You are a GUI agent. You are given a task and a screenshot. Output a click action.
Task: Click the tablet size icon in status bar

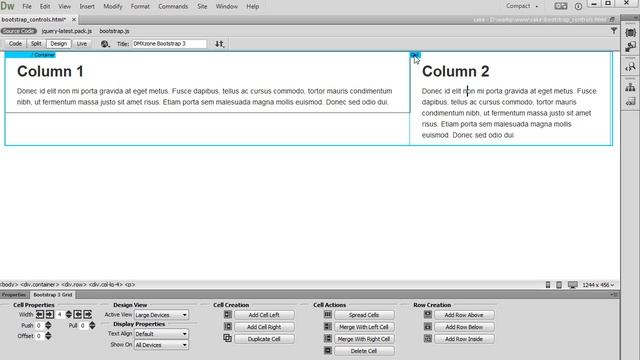pos(559,285)
